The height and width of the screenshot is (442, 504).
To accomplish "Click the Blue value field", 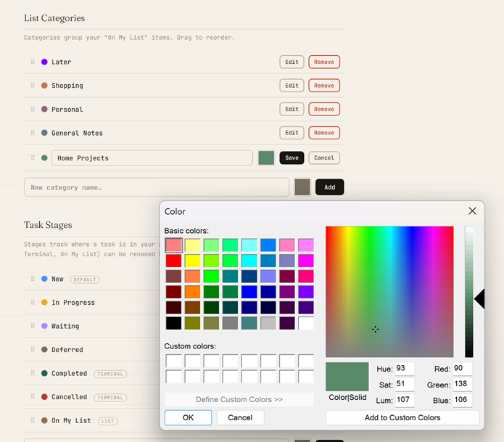I will [463, 400].
